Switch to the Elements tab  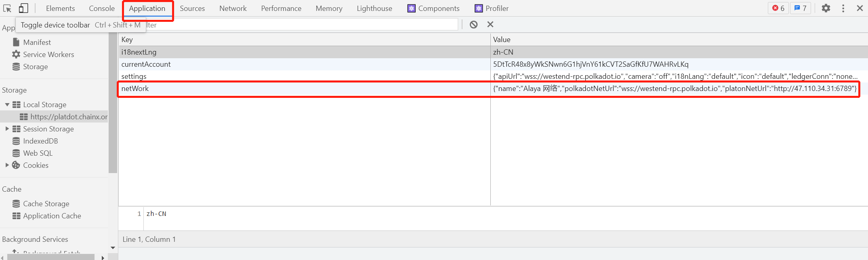(60, 8)
